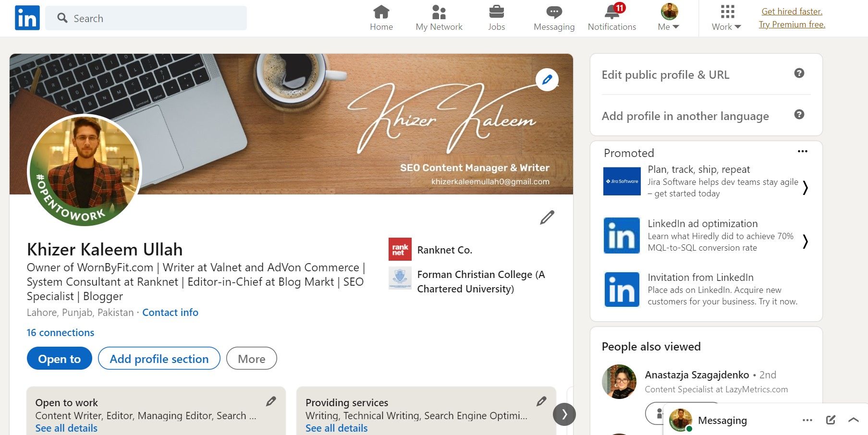See all details of Providing services
This screenshot has width=868, height=435.
click(337, 428)
